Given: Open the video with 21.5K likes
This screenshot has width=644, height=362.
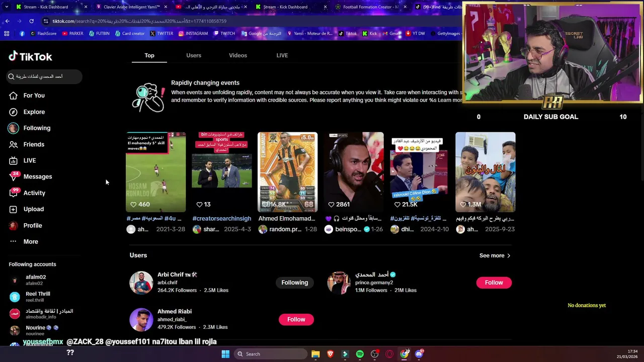Looking at the screenshot, I should 420,172.
